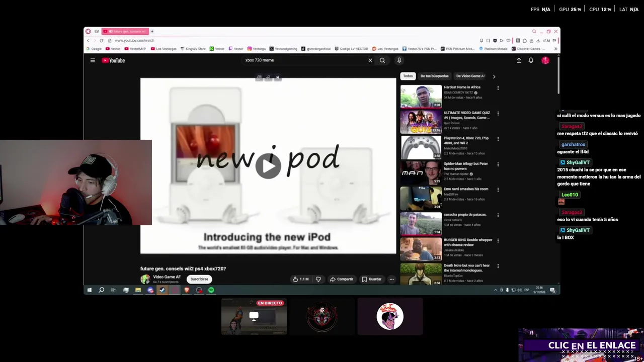Open Steam from the taskbar
The height and width of the screenshot is (362, 644).
pyautogui.click(x=162, y=290)
